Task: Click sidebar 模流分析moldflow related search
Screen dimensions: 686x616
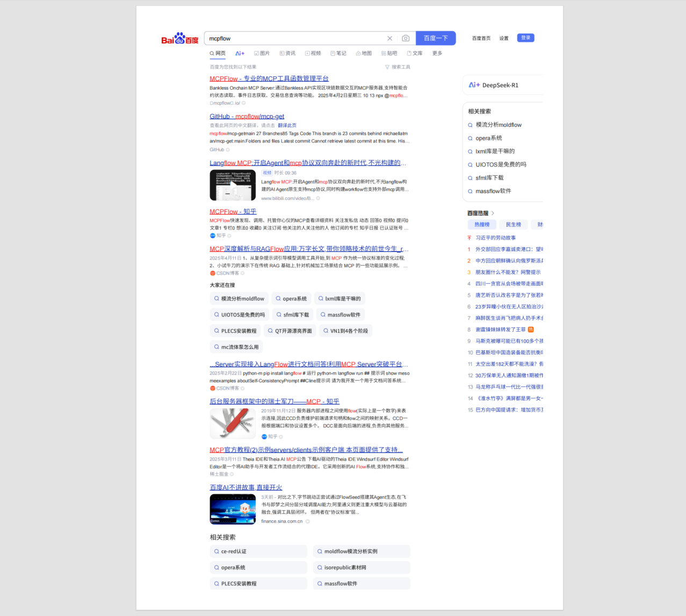Action: coord(499,125)
